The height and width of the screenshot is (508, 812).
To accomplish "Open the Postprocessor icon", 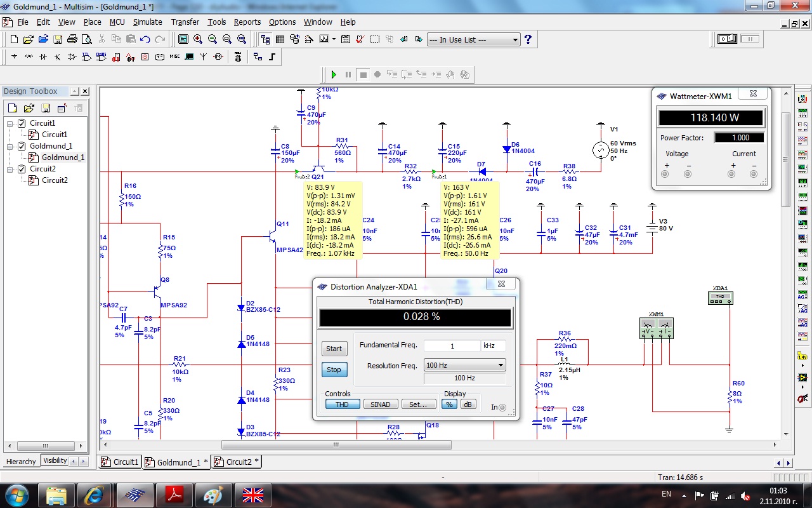I will click(346, 39).
